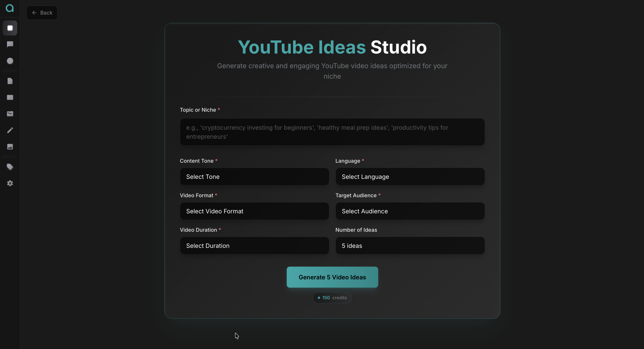Open the Select Audience dropdown
Screen dimensions: 644x349
click(x=410, y=211)
